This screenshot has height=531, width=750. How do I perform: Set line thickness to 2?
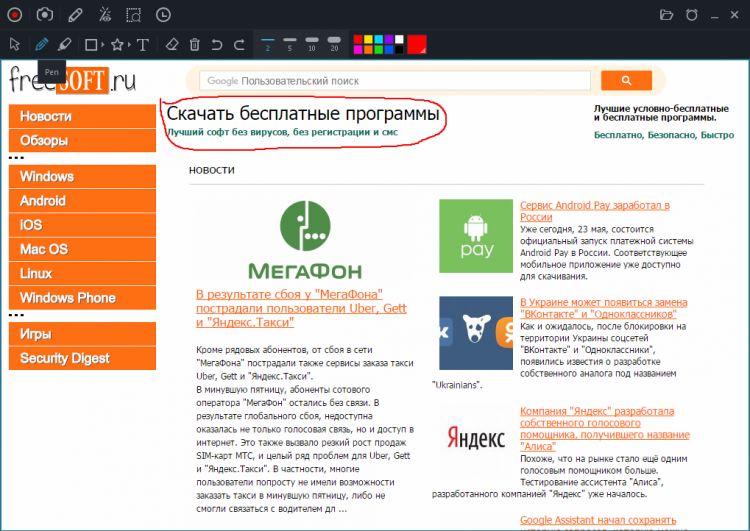tap(267, 44)
